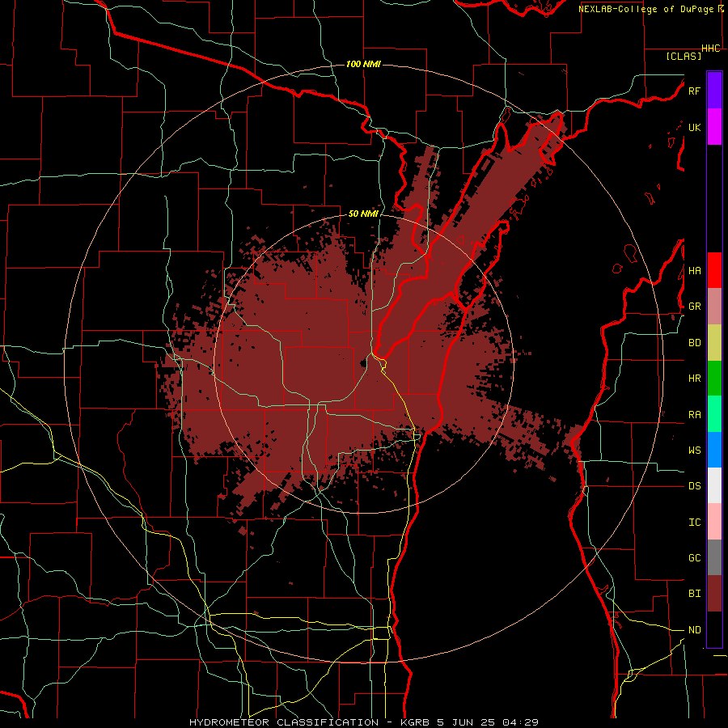Click the KGRB station identifier
The height and width of the screenshot is (728, 728).
(x=413, y=722)
